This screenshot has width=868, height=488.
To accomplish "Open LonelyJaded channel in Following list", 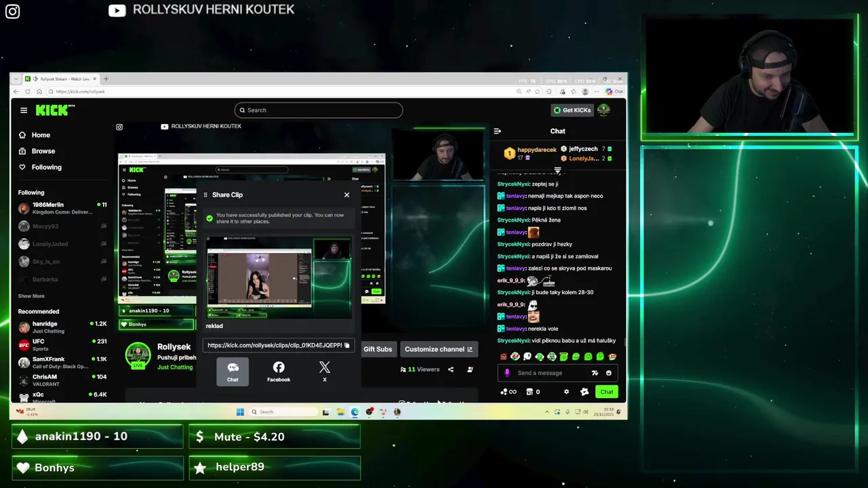I will point(62,244).
